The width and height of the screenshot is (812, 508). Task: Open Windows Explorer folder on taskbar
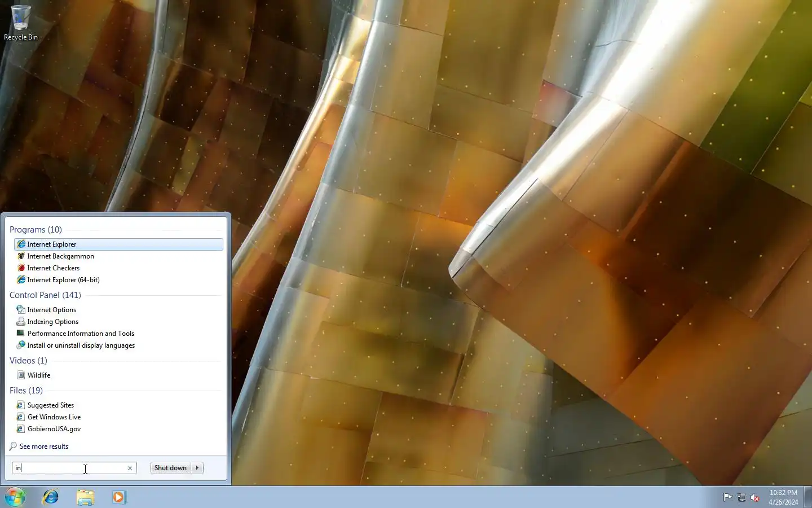click(85, 497)
